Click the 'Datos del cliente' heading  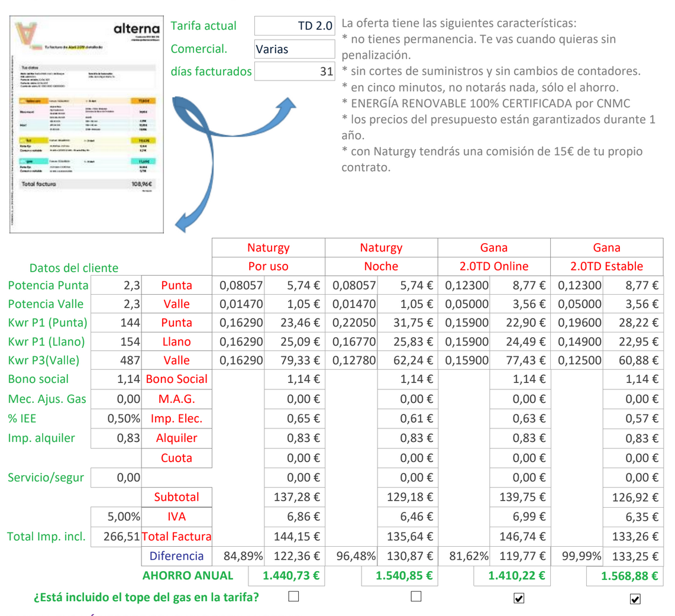tap(73, 268)
